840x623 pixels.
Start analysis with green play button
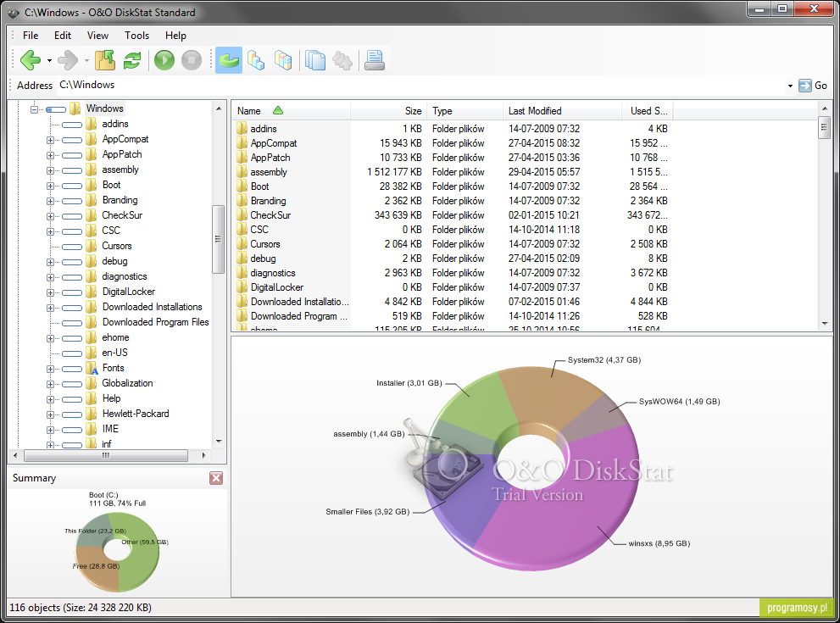(164, 60)
